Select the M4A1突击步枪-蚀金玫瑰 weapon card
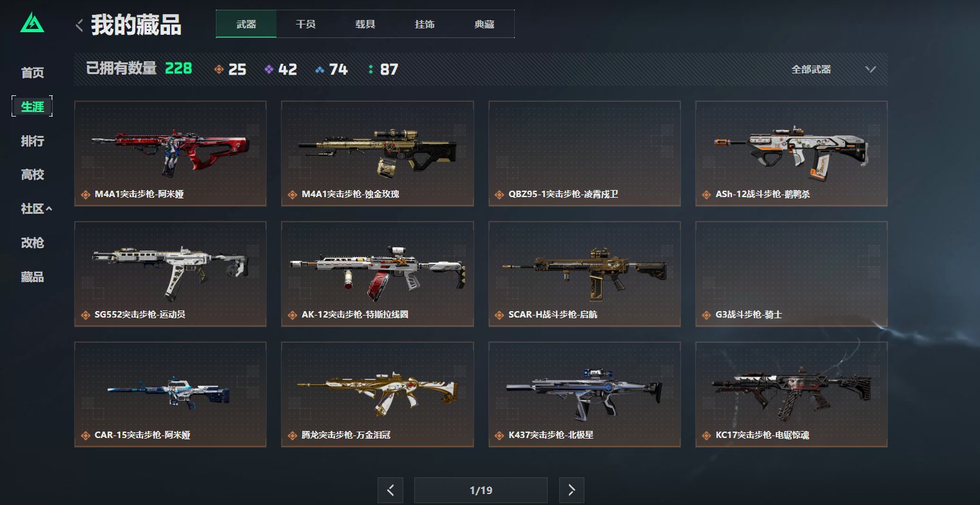Image resolution: width=980 pixels, height=505 pixels. tap(378, 153)
